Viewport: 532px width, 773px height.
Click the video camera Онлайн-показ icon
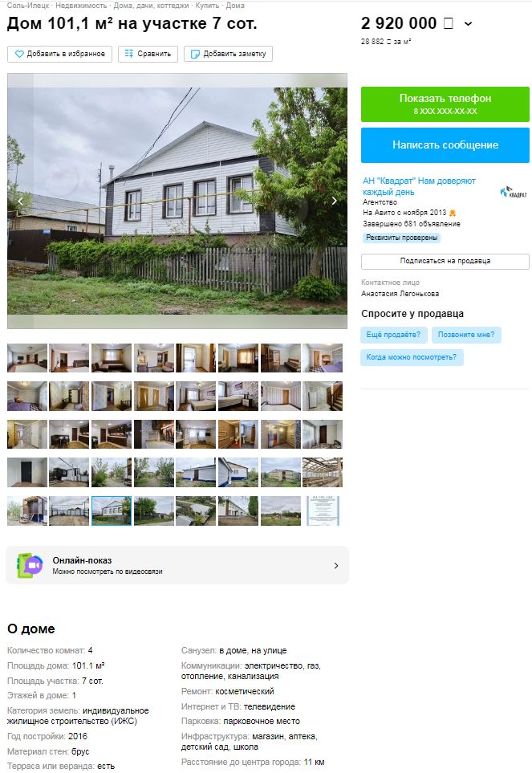(30, 565)
